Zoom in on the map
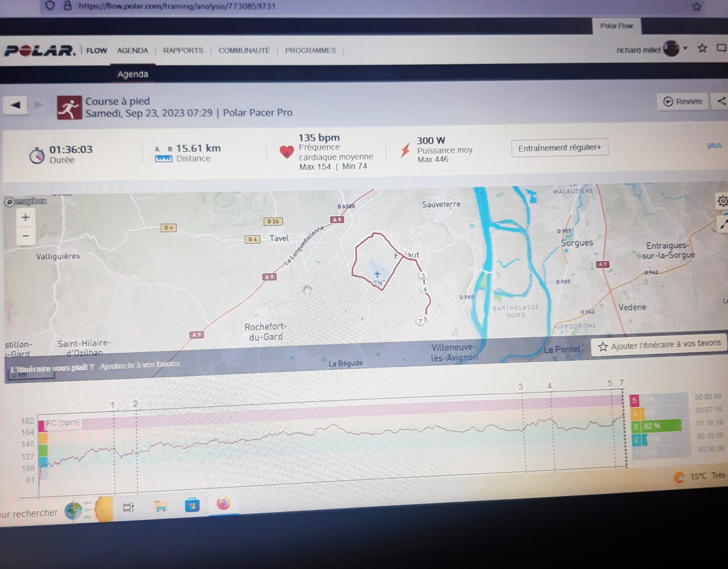Screen dimensions: 728x569 tap(25, 217)
